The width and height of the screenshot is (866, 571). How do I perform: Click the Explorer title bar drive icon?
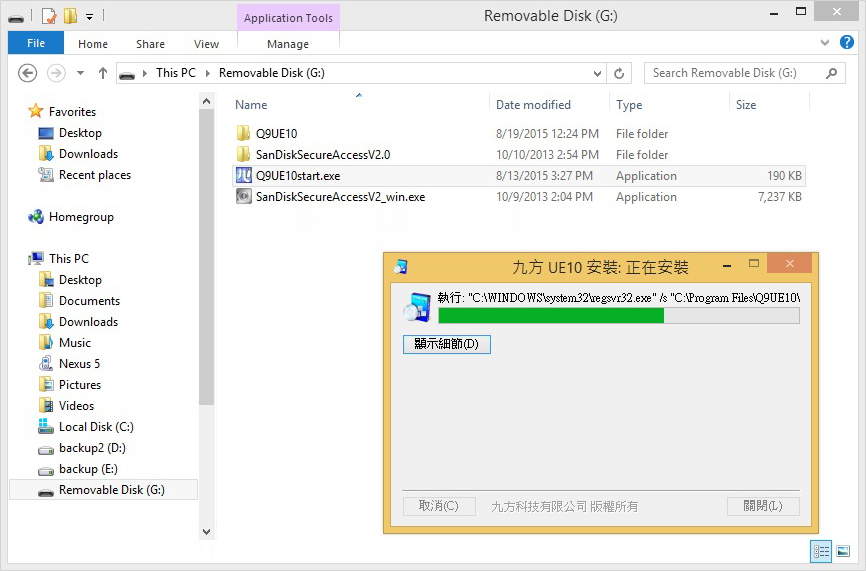tap(16, 18)
